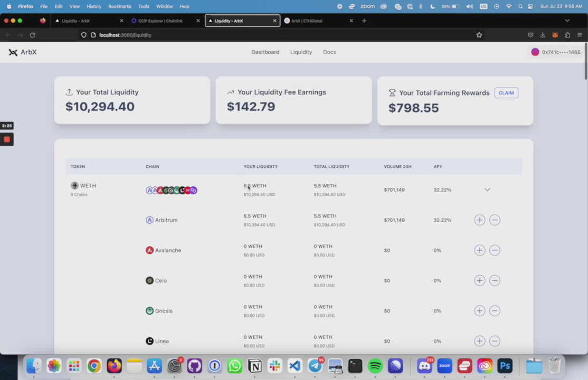
Task: Add liquidity on Celo plus icon
Action: tap(480, 281)
